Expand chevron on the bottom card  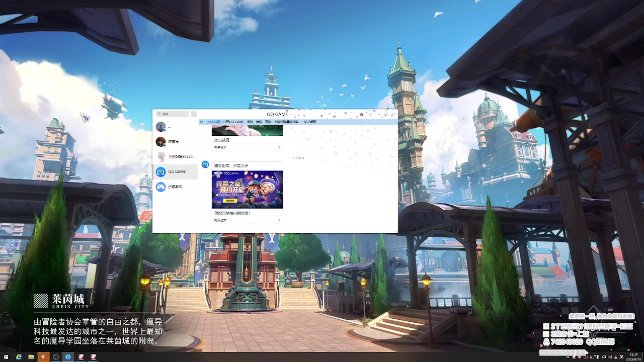click(279, 220)
